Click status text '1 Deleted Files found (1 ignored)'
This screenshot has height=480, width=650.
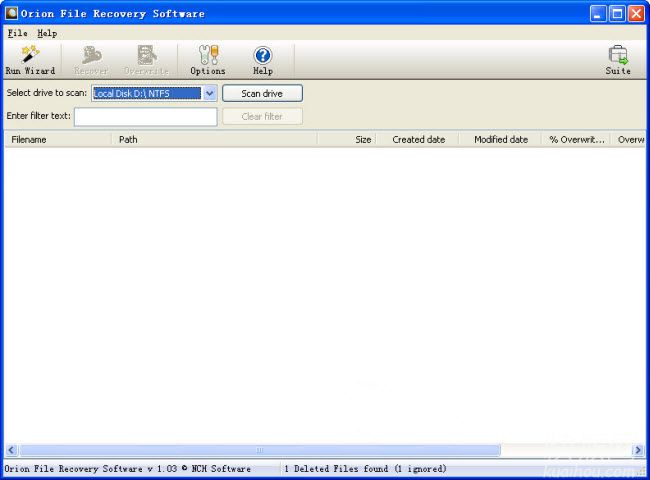365,469
